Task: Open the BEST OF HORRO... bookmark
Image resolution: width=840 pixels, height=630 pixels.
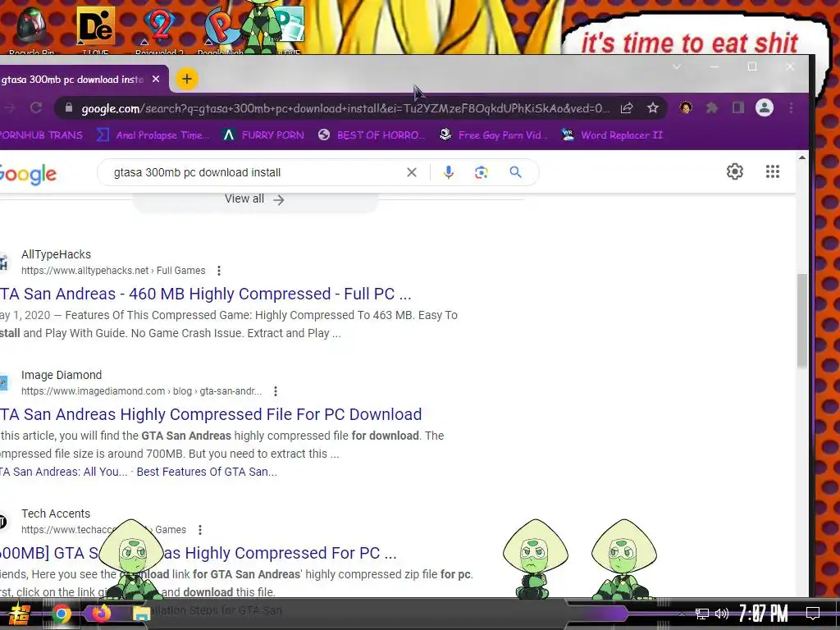Action: point(372,135)
